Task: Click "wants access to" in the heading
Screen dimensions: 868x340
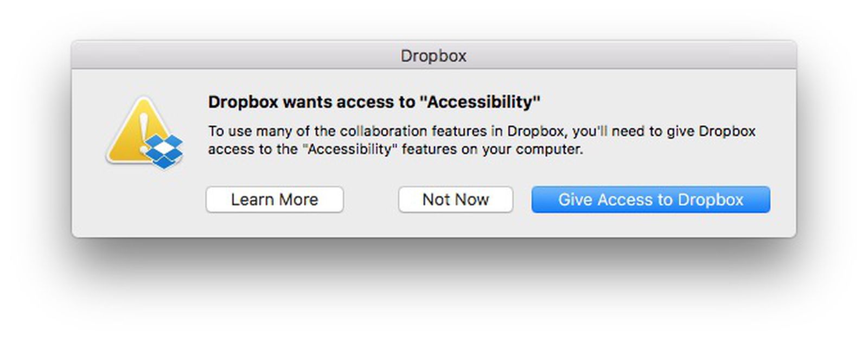Action: coord(348,102)
